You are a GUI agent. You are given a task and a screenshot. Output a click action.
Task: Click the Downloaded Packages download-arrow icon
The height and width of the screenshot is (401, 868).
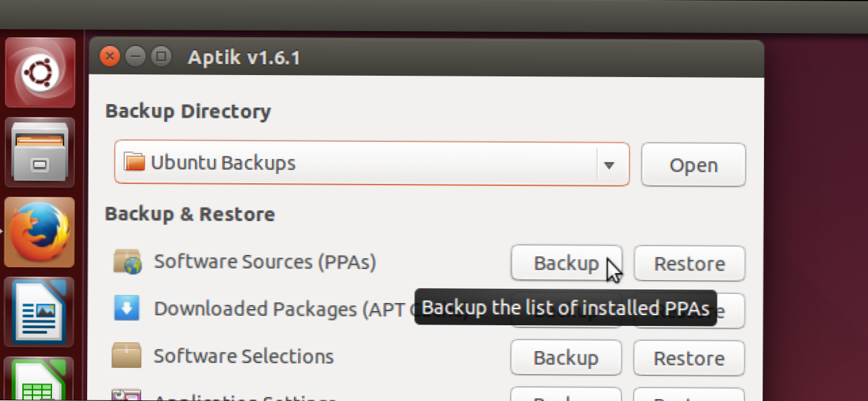coord(127,309)
